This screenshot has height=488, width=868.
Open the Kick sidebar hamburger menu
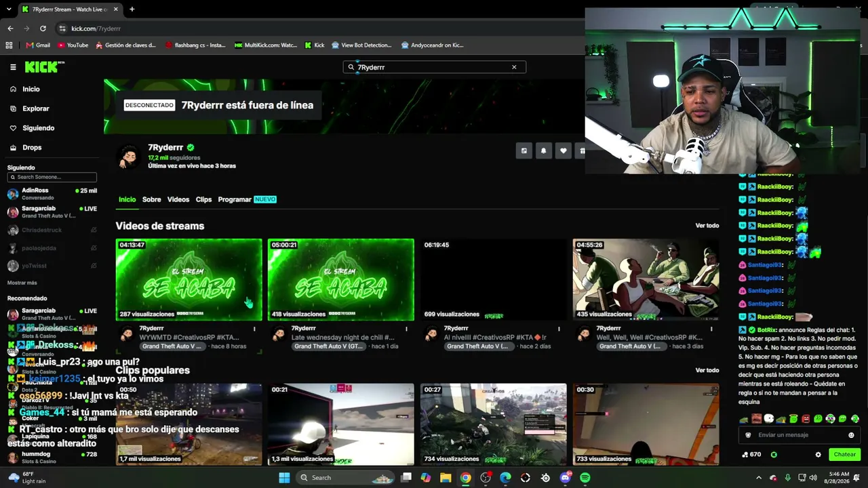click(x=13, y=67)
